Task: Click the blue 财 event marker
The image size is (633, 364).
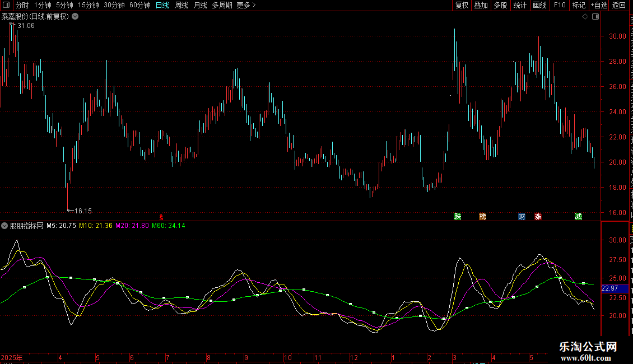Action: tap(522, 216)
